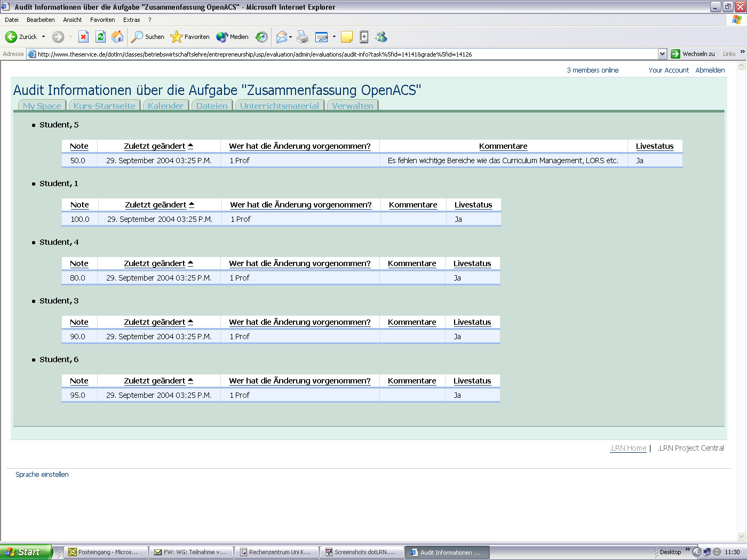Click the Aktualisieren refresh icon
Screen dimensions: 747x560
(x=100, y=37)
